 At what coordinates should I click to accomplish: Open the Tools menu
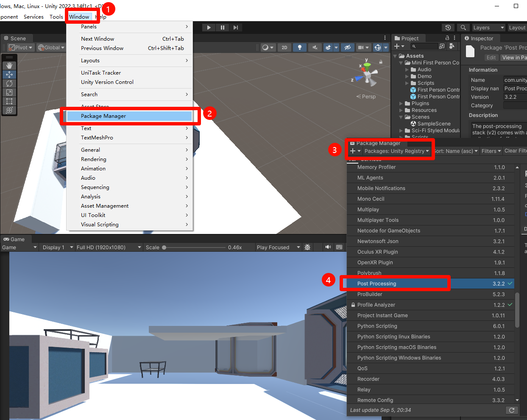click(56, 17)
